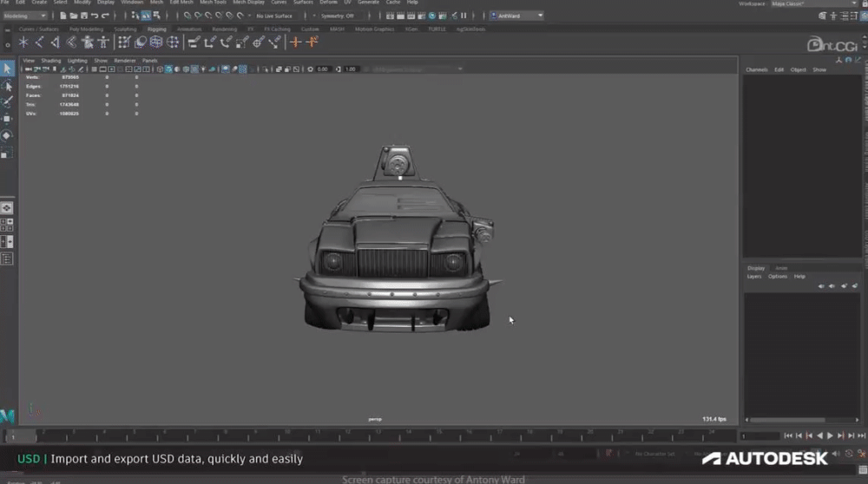Open the Modeling menu set dropdown
Image resolution: width=868 pixels, height=484 pixels.
[24, 16]
